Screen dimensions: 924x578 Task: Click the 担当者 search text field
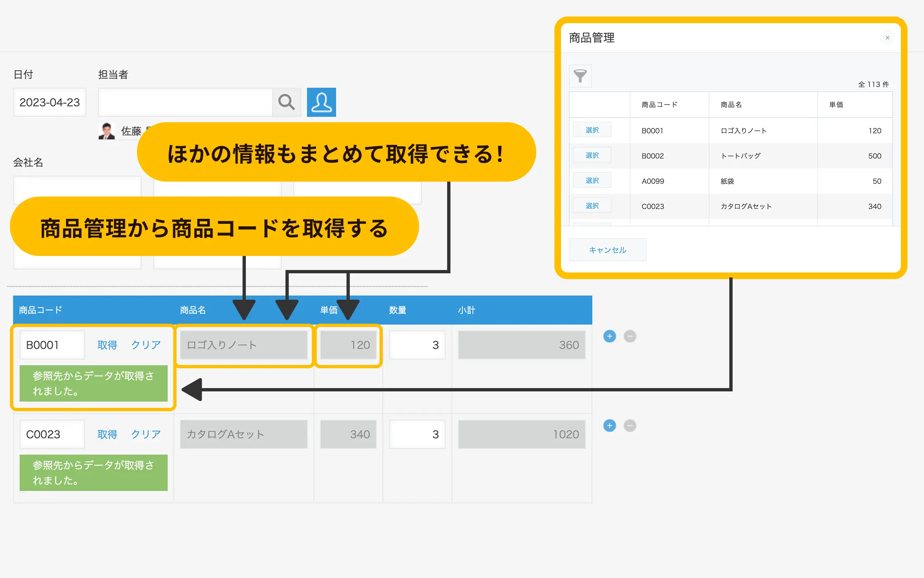185,102
